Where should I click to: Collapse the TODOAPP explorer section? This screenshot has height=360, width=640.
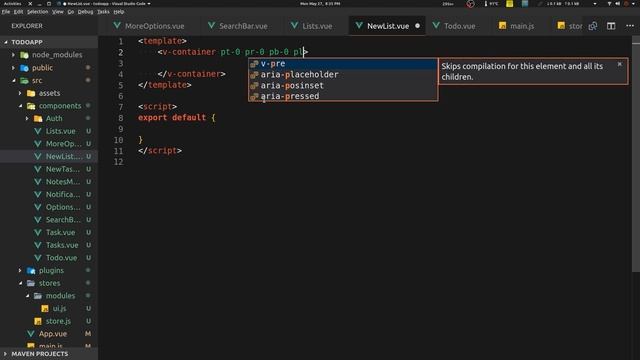(x=6, y=42)
